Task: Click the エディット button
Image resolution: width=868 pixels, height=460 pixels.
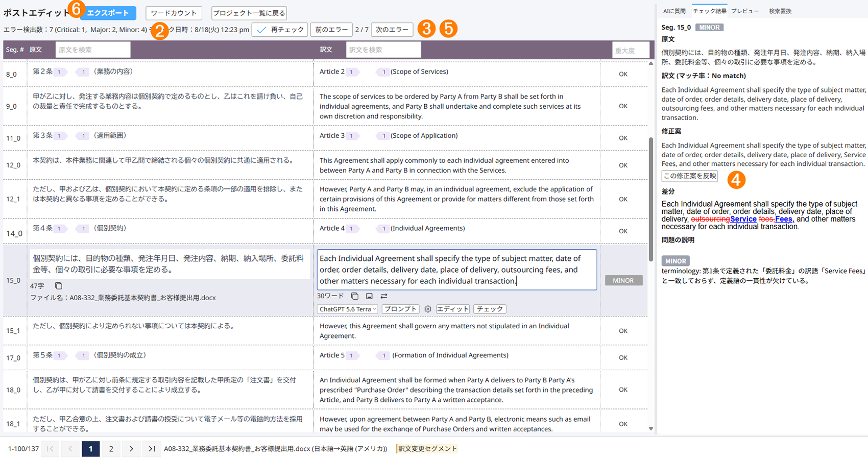Action: click(453, 309)
